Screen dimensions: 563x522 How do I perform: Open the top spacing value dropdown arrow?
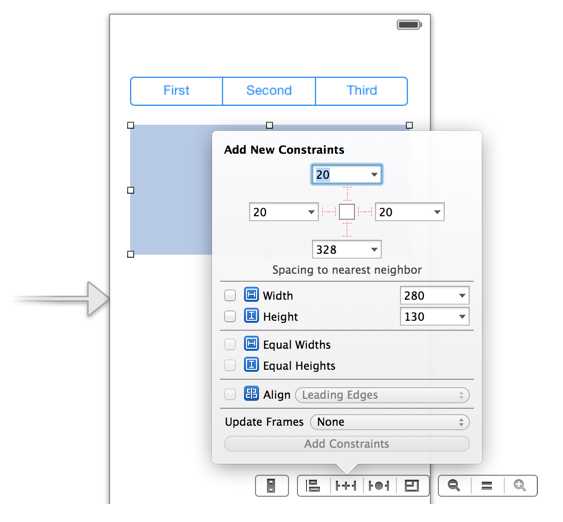click(374, 175)
